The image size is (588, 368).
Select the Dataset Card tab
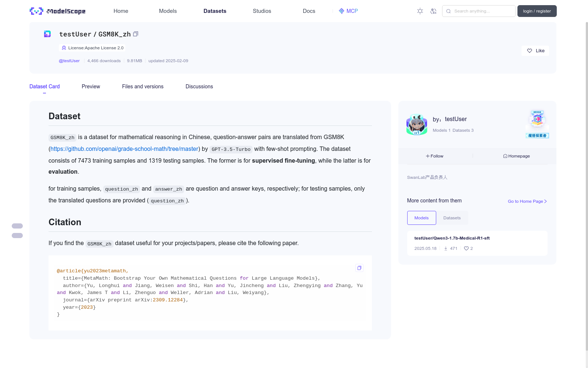click(44, 86)
